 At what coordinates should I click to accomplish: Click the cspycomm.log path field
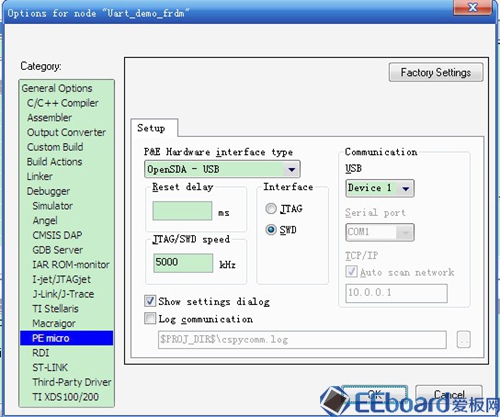pos(302,340)
